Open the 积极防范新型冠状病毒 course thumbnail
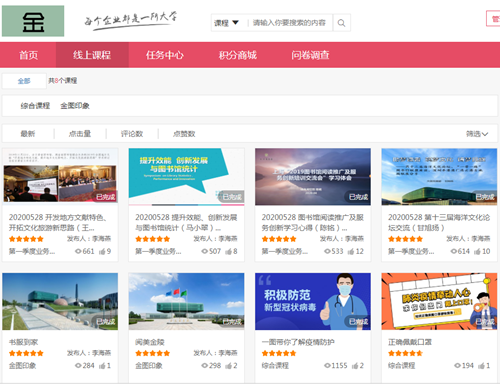This screenshot has width=500, height=386. 313,302
